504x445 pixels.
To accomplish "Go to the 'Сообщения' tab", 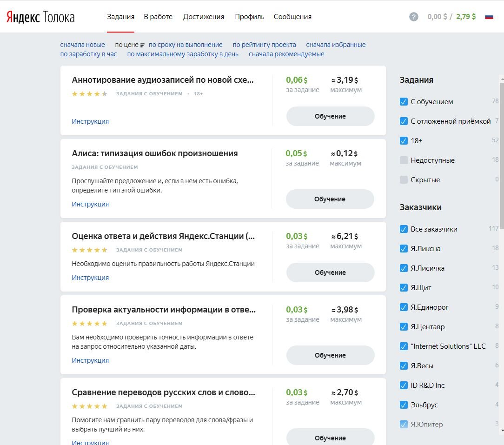I will [292, 17].
